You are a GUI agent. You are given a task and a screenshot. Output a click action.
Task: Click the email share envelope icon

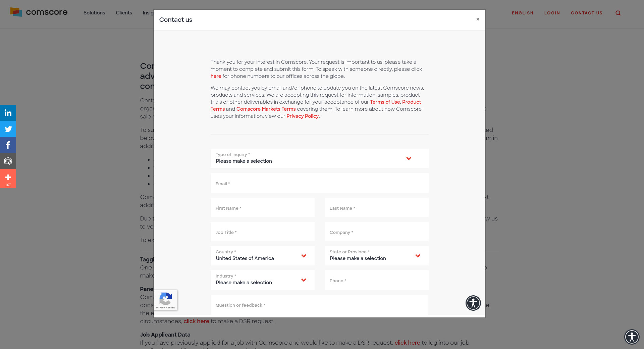pos(8,161)
